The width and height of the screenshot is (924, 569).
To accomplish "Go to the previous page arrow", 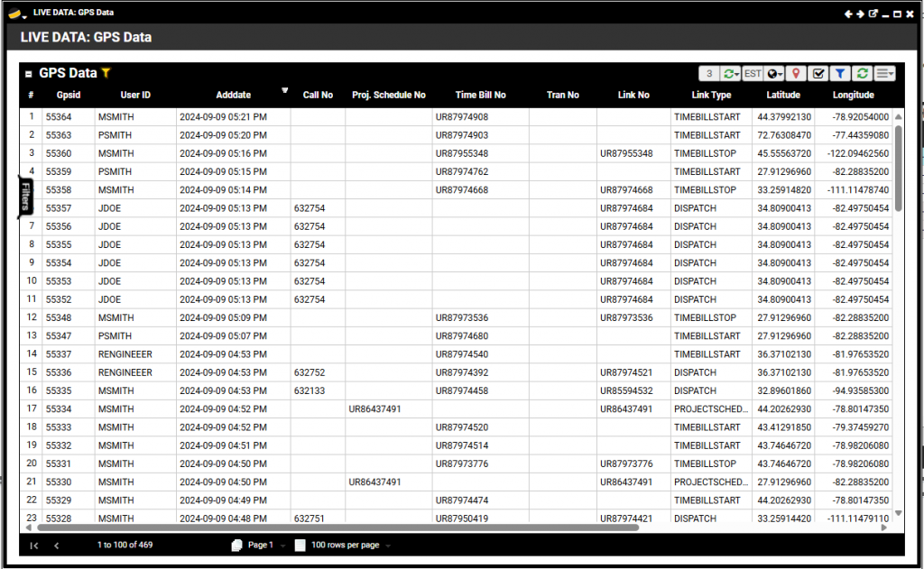I will pyautogui.click(x=56, y=546).
